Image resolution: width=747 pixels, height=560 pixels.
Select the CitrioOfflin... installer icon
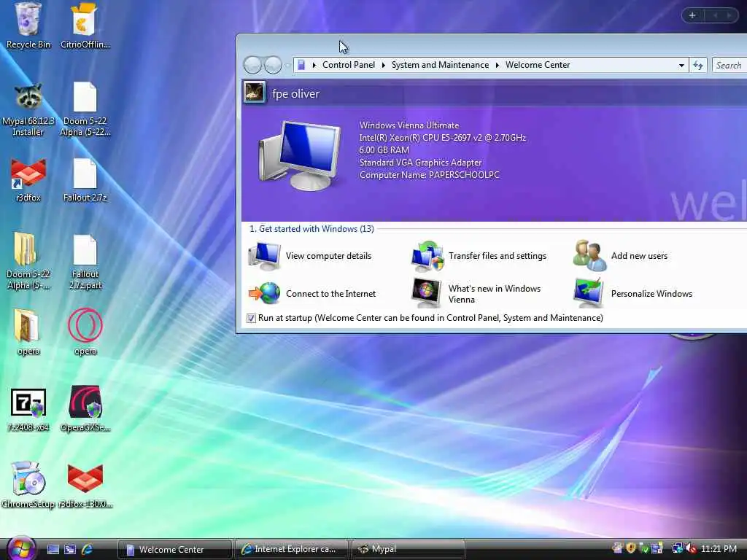click(x=85, y=19)
